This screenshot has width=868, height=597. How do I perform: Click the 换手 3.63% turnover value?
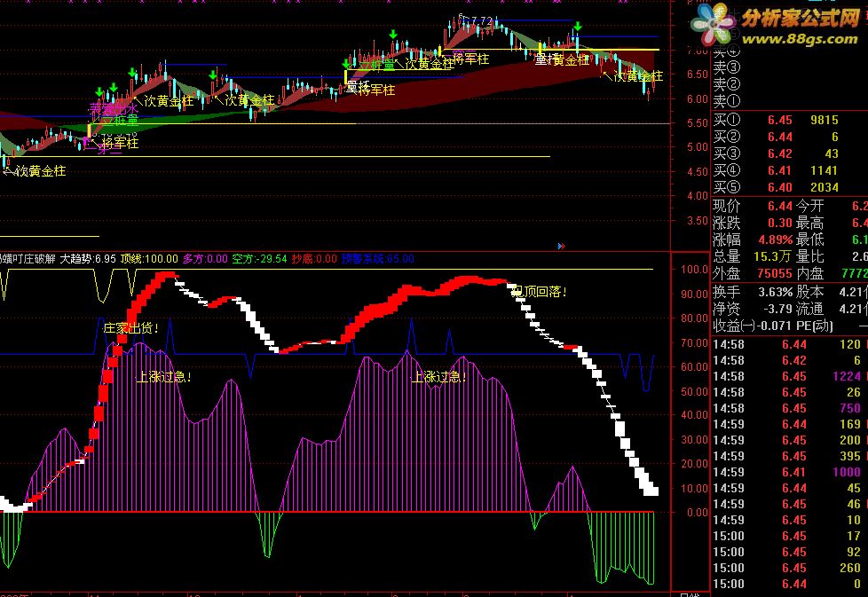point(775,292)
